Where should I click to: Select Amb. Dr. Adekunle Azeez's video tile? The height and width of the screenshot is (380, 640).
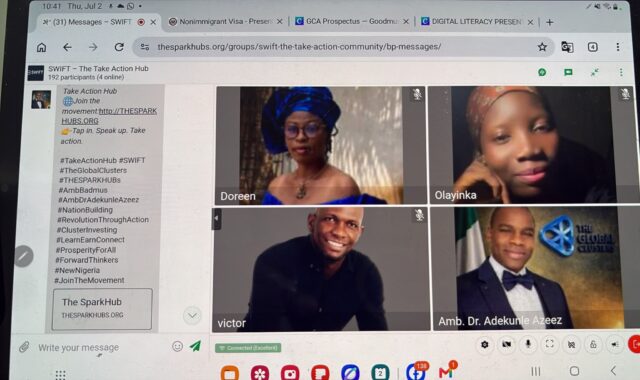(536, 268)
